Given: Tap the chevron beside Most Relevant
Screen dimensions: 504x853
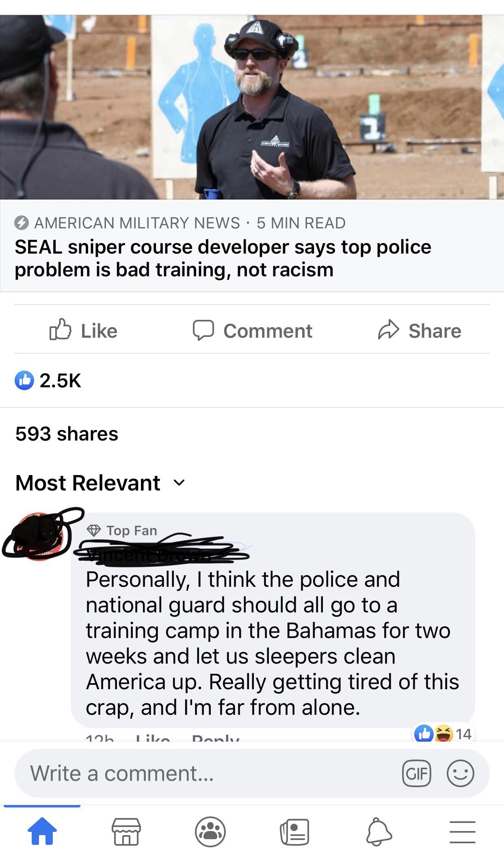Looking at the screenshot, I should (179, 483).
